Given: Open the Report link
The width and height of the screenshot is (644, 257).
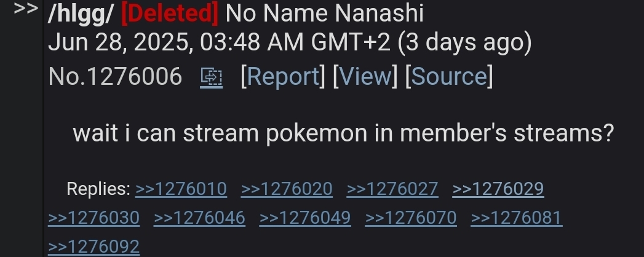Looking at the screenshot, I should point(283,76).
